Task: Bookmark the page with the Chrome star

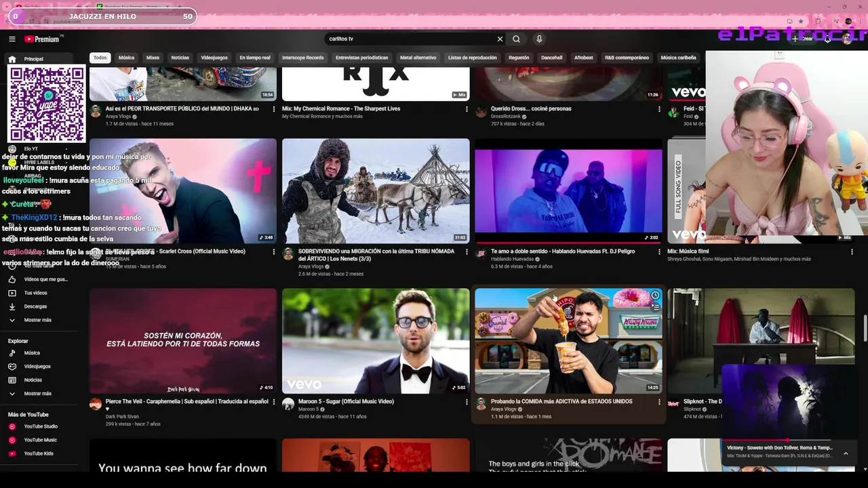Action: point(801,21)
